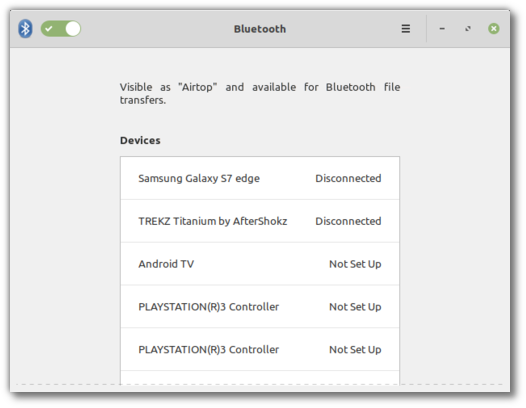The width and height of the screenshot is (526, 408).
Task: Click the Visible as "Airtop" description text
Action: pyautogui.click(x=260, y=93)
